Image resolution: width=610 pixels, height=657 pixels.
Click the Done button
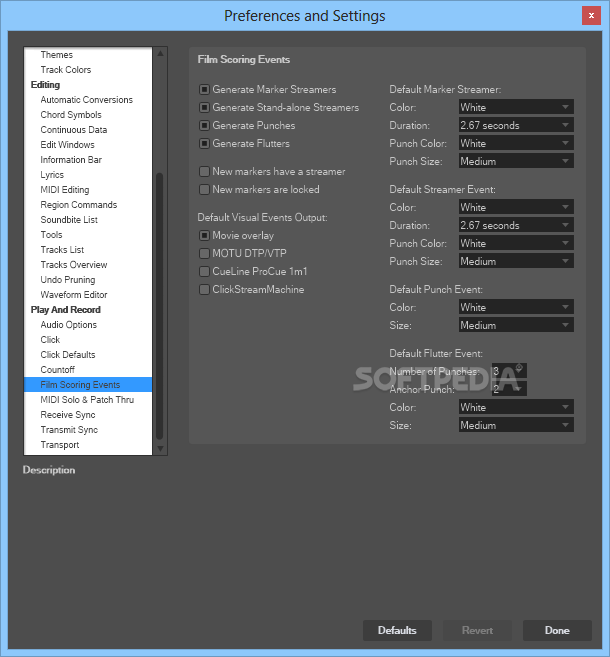(557, 630)
